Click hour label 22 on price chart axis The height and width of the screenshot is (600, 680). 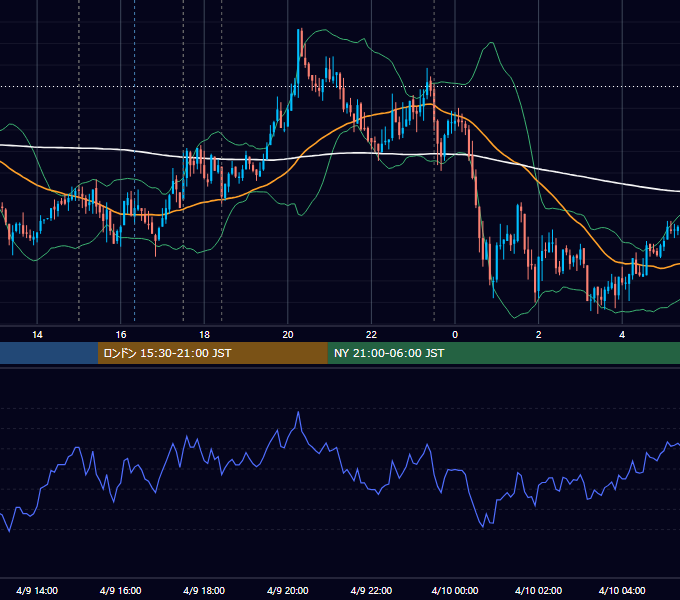[x=371, y=335]
